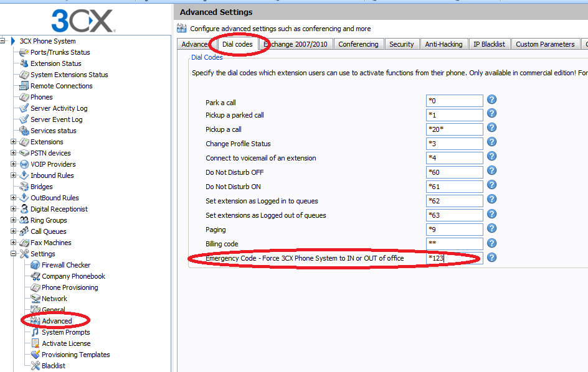Open help for Park a call

click(491, 100)
